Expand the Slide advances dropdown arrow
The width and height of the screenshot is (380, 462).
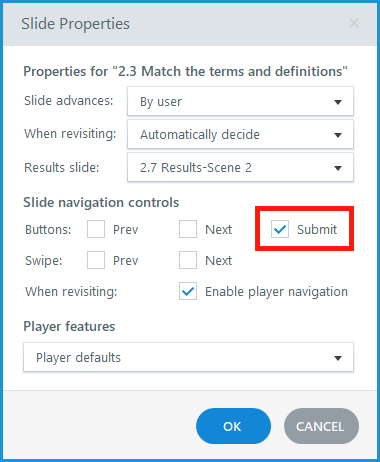pyautogui.click(x=338, y=102)
